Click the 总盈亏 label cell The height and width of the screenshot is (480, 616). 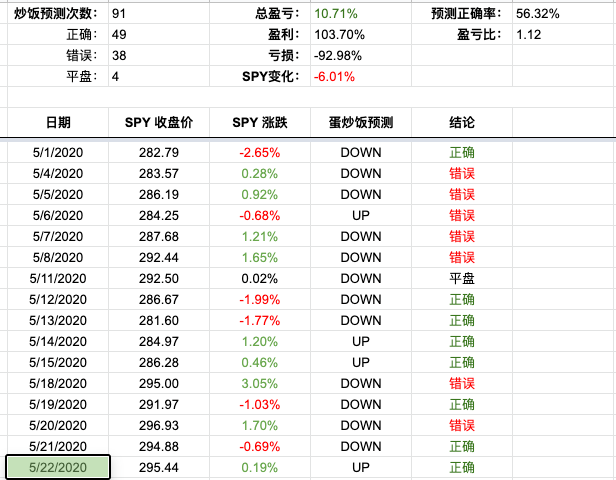(260, 14)
